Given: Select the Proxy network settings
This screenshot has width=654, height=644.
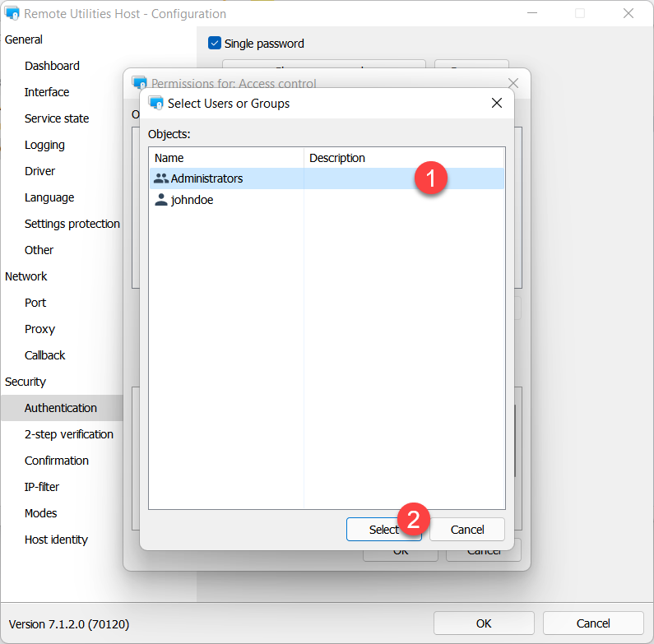Looking at the screenshot, I should point(39,329).
